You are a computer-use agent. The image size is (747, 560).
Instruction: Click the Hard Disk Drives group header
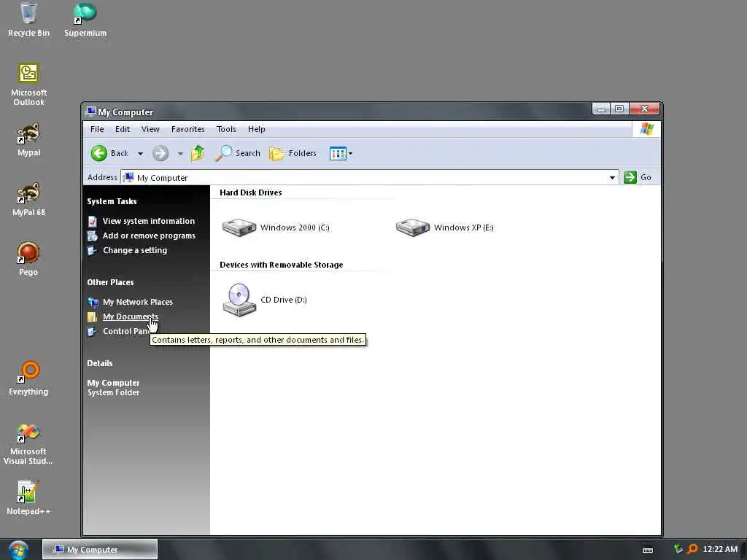(251, 192)
